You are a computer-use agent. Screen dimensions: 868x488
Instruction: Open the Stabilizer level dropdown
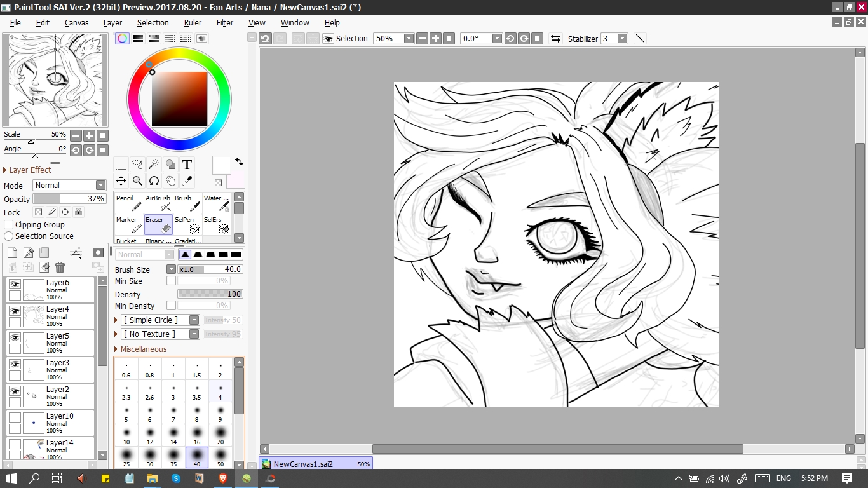point(622,38)
